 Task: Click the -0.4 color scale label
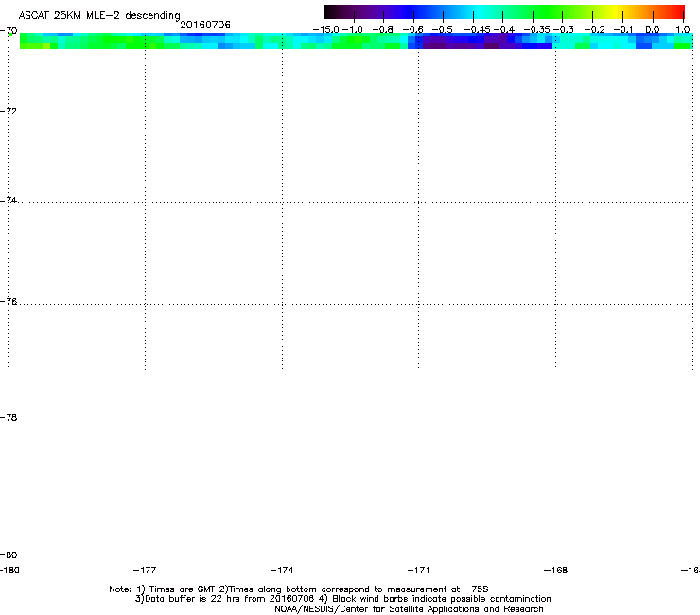point(504,30)
